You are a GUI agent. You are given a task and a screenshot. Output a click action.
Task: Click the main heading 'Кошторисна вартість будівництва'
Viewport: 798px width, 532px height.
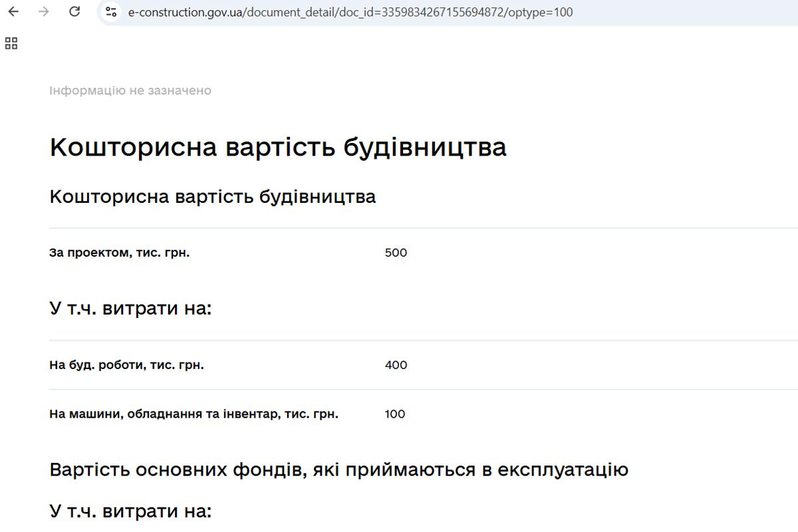coord(278,146)
